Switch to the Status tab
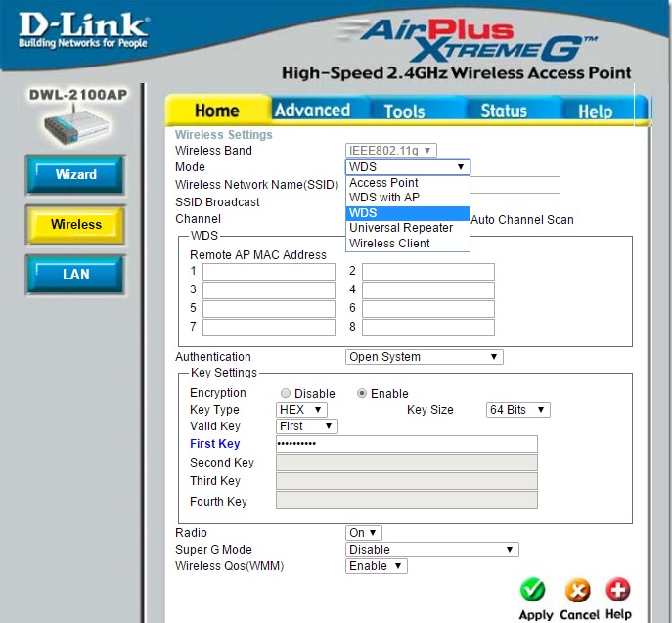This screenshot has height=623, width=672. [504, 111]
